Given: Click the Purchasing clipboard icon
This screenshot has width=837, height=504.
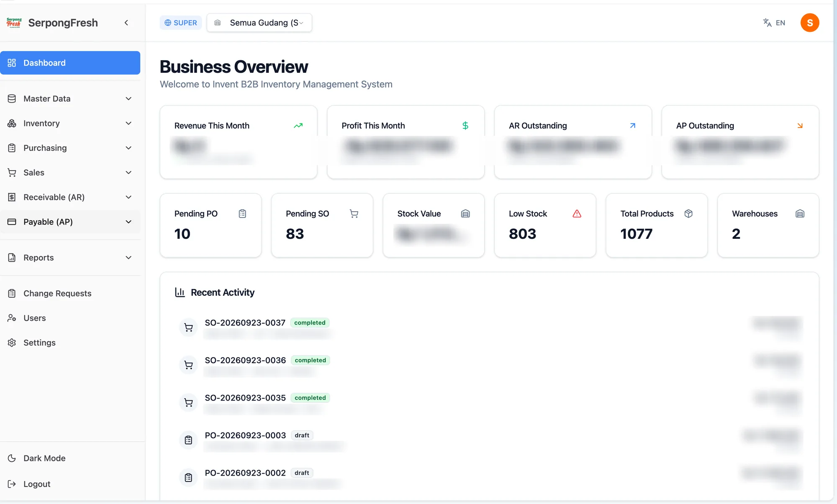Looking at the screenshot, I should click(x=12, y=148).
